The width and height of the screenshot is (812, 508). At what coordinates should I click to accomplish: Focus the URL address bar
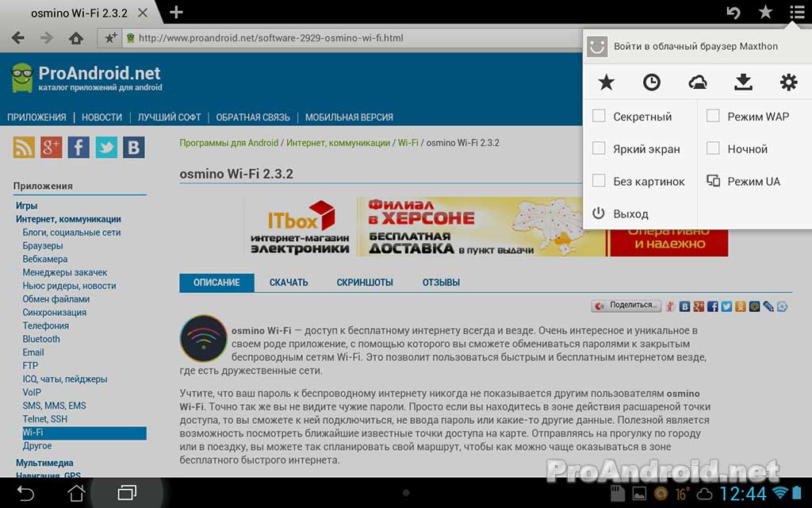(352, 38)
